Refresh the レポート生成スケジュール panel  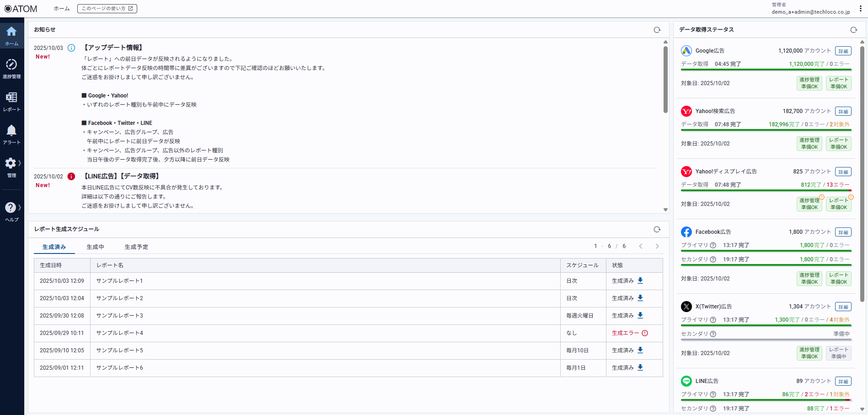pyautogui.click(x=657, y=229)
